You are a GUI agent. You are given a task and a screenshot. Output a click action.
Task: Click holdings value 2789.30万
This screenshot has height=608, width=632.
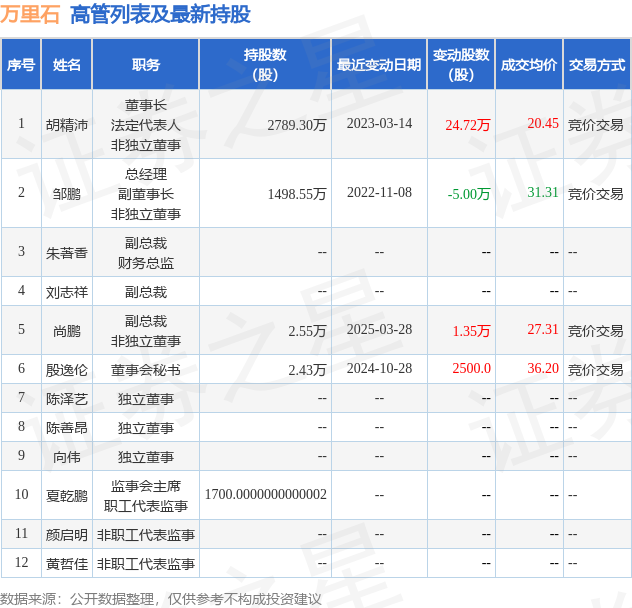click(297, 125)
